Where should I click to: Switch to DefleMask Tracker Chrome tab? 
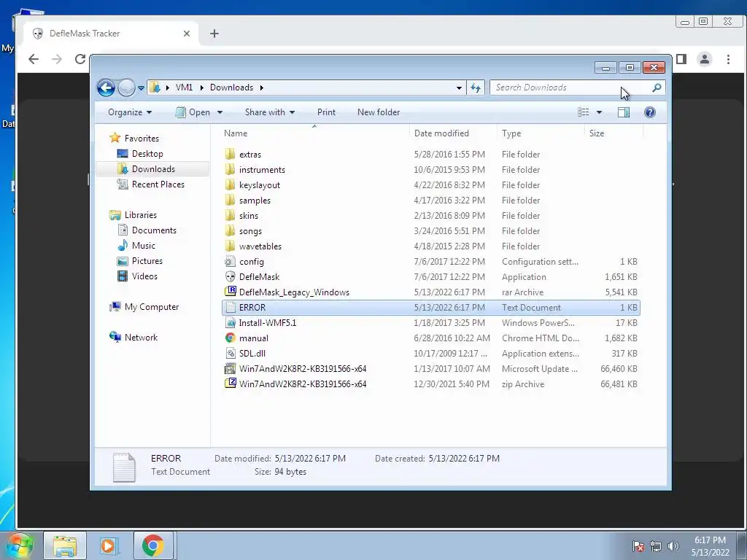coord(111,34)
